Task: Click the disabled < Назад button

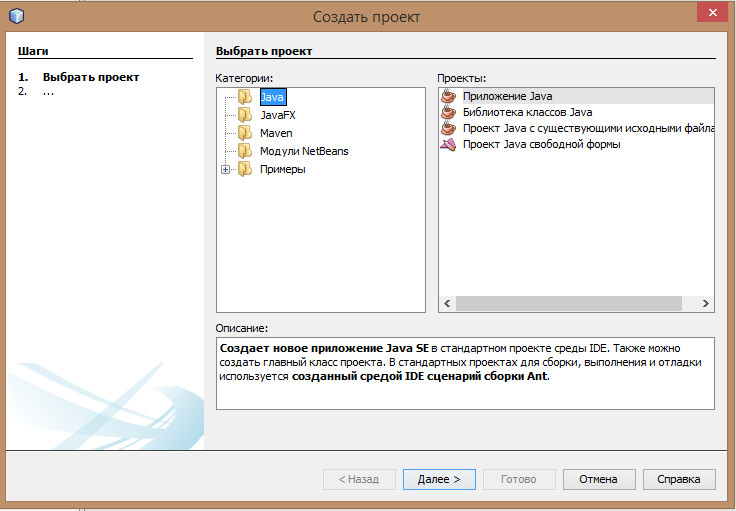Action: [x=359, y=479]
